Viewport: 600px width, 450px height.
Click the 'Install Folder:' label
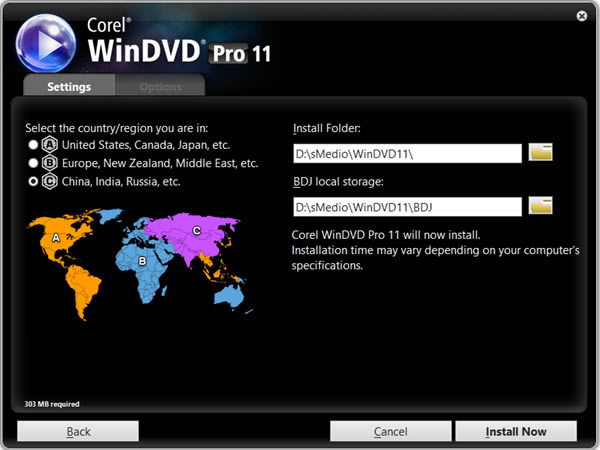(327, 128)
